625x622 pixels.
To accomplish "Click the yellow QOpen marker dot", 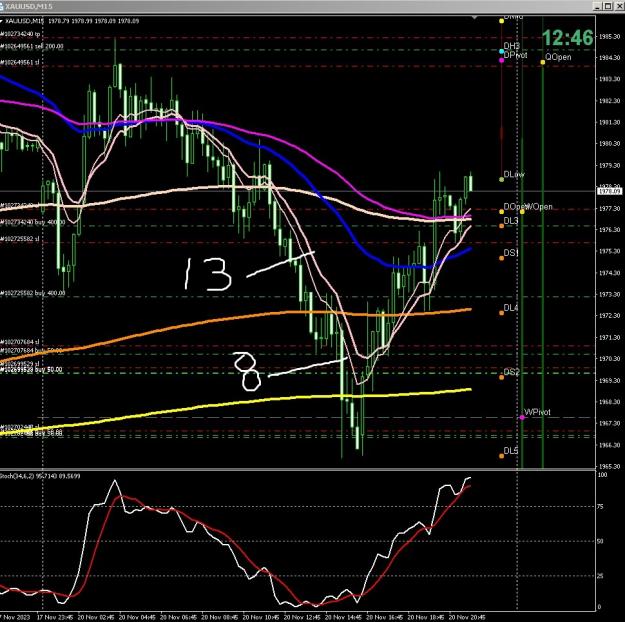I will pos(542,62).
